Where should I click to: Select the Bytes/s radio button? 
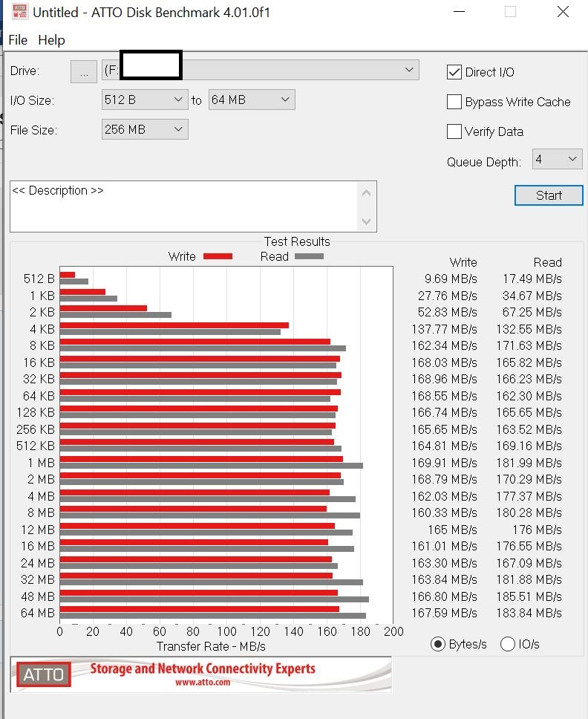tap(438, 644)
